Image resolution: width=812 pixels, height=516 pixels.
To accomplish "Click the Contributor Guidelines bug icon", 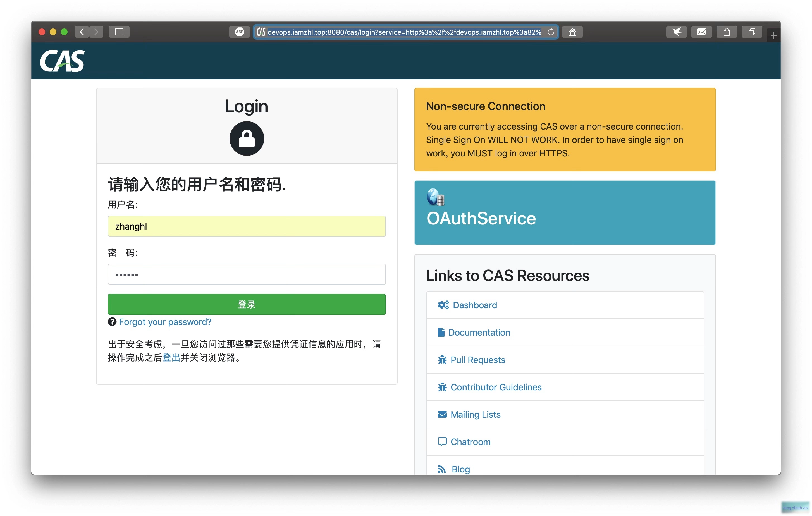I will click(x=442, y=387).
